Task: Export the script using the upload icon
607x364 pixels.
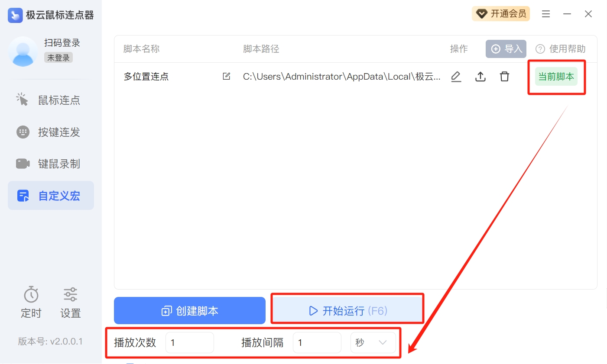Action: coord(480,77)
